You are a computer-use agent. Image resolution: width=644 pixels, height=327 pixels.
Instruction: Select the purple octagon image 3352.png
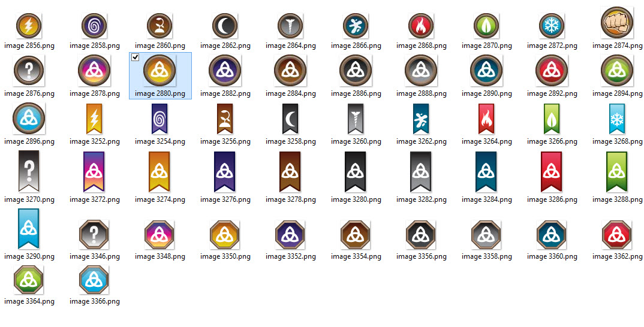(290, 234)
